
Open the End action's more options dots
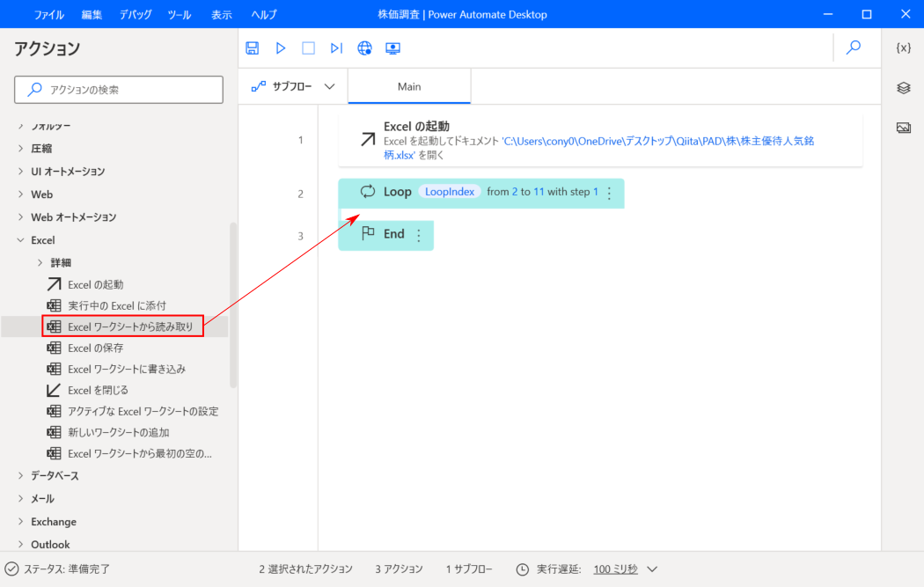pos(419,236)
